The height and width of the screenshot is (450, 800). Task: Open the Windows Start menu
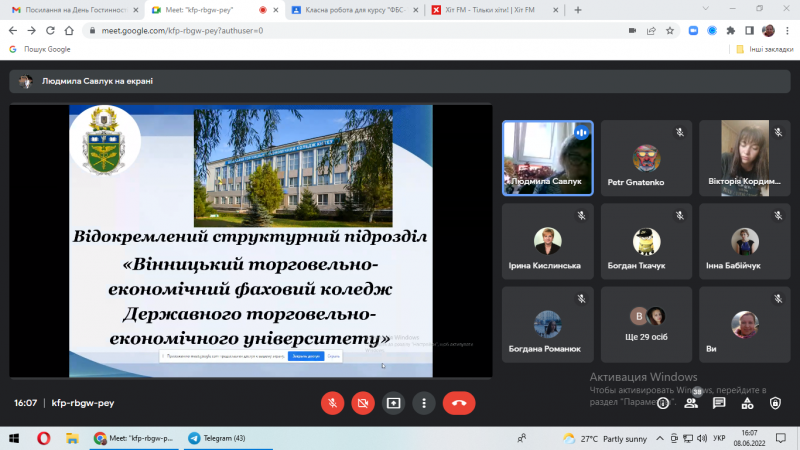click(14, 438)
